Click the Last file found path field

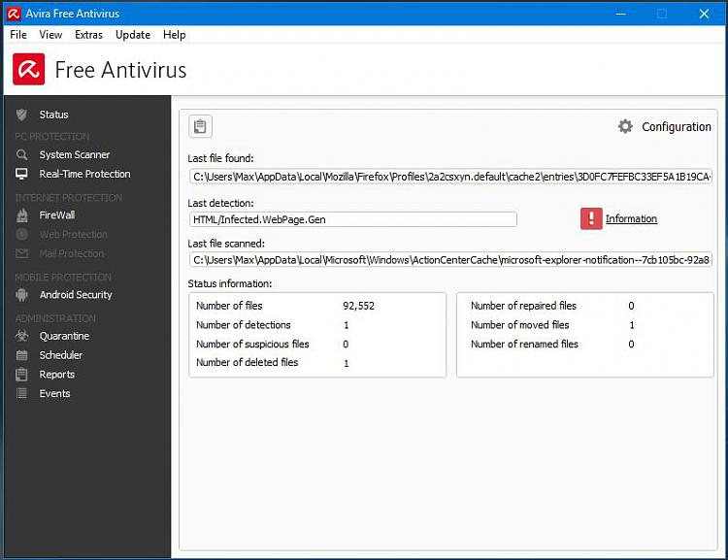point(450,177)
